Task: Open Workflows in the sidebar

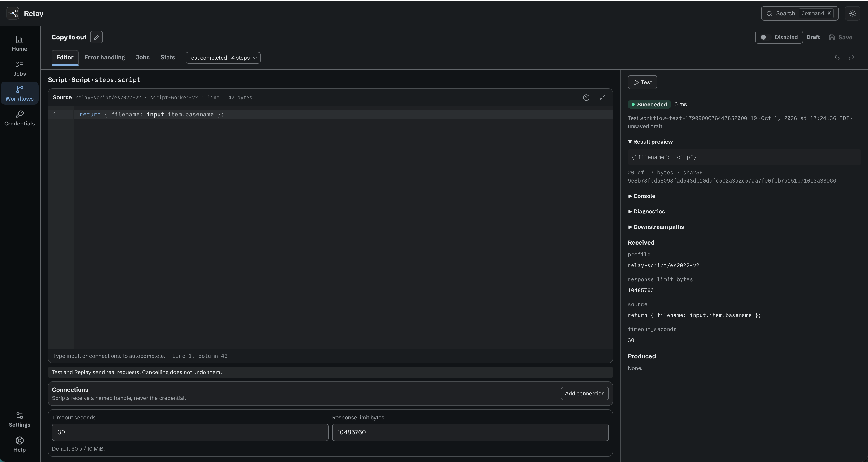Action: [19, 93]
